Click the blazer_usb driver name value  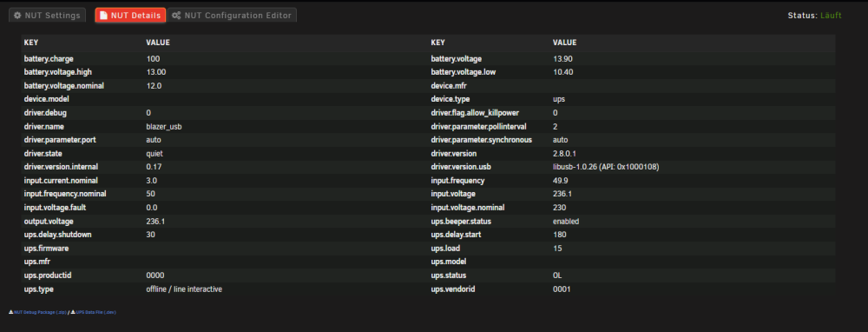(x=164, y=126)
